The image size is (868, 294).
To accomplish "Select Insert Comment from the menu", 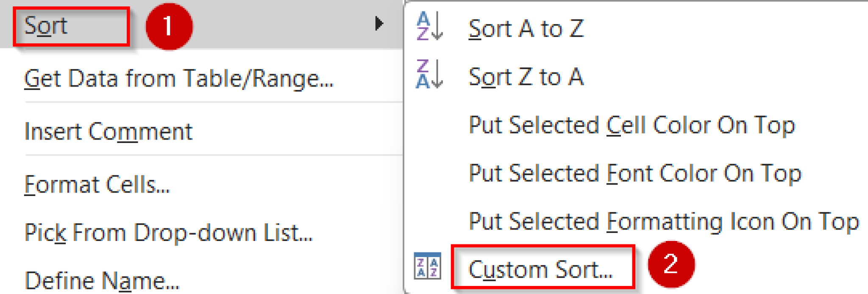I will pyautogui.click(x=108, y=132).
